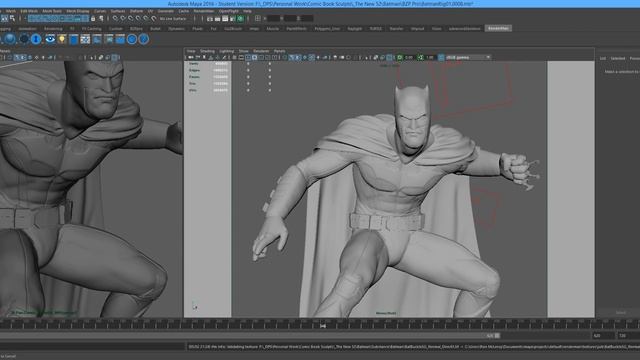640x360 pixels.
Task: Click the green render icon in status line
Action: coord(240,18)
